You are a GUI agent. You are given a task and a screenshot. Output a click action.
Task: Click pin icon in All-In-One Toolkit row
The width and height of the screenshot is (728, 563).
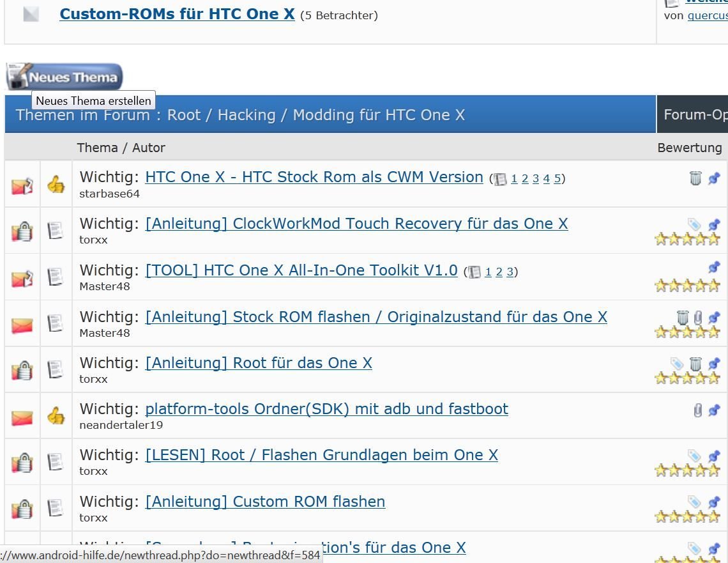click(714, 267)
